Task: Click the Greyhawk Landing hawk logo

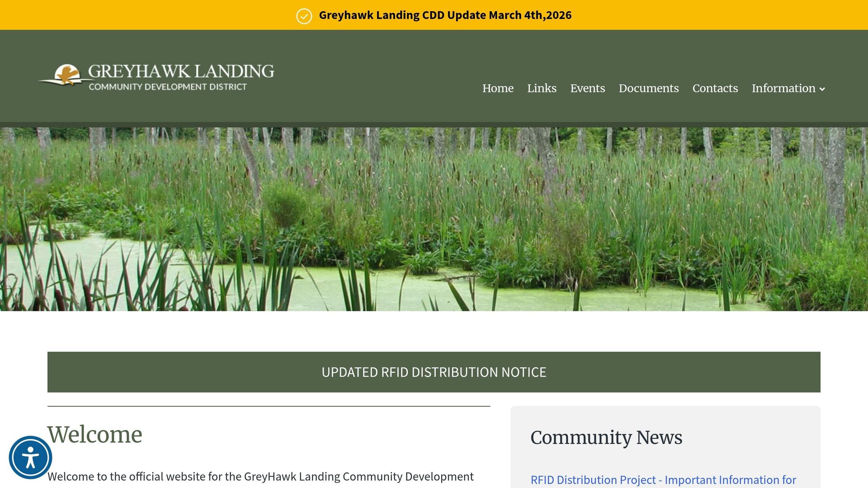Action: click(x=67, y=75)
